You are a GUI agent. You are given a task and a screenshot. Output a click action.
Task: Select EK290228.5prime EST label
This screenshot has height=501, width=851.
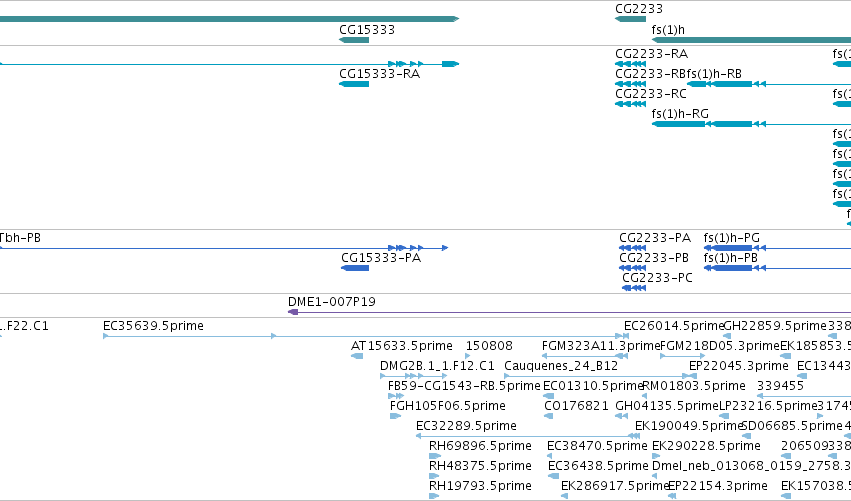[706, 446]
